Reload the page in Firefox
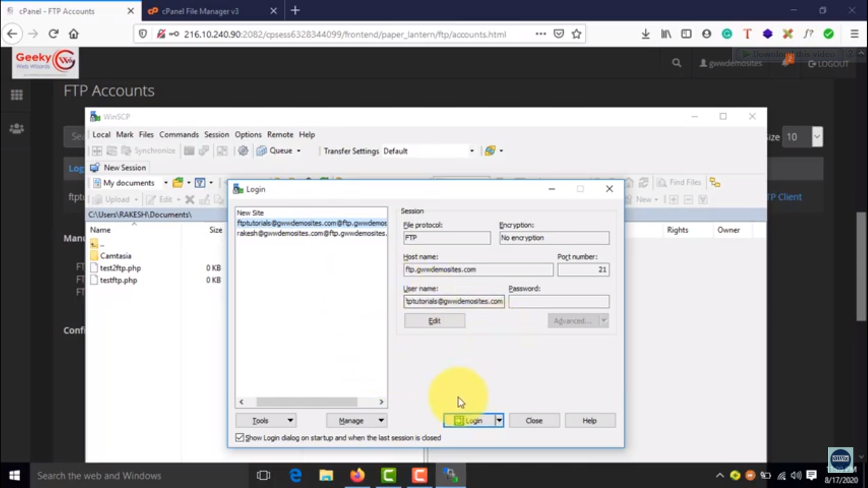868x488 pixels. pos(53,34)
